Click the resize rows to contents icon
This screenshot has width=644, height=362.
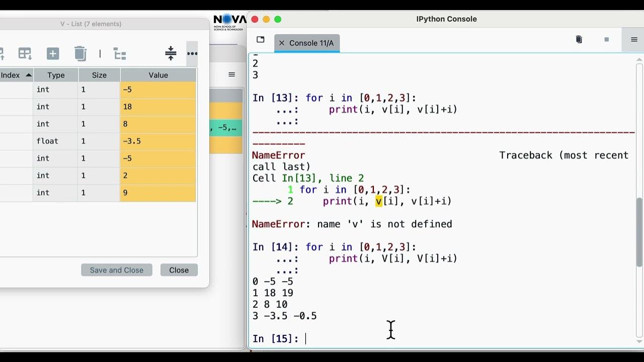171,53
